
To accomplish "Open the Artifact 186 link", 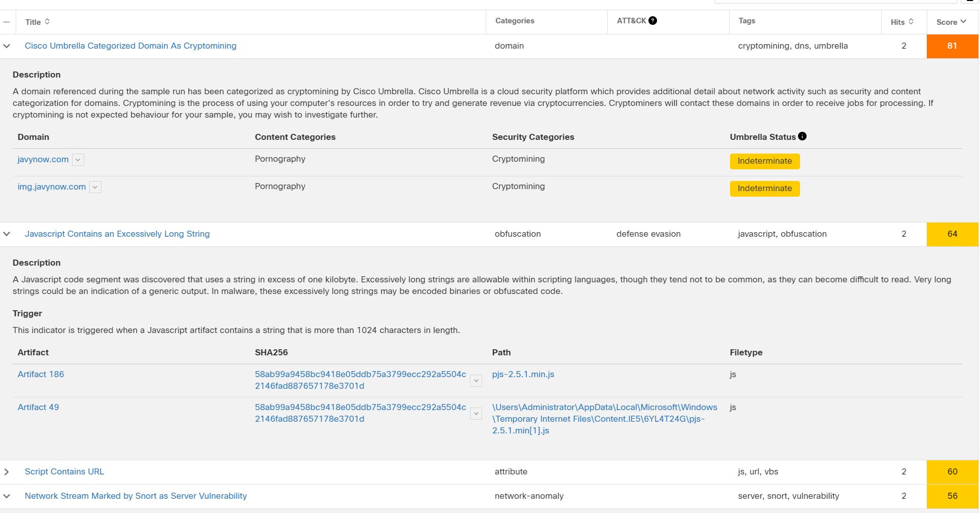I will click(x=41, y=374).
